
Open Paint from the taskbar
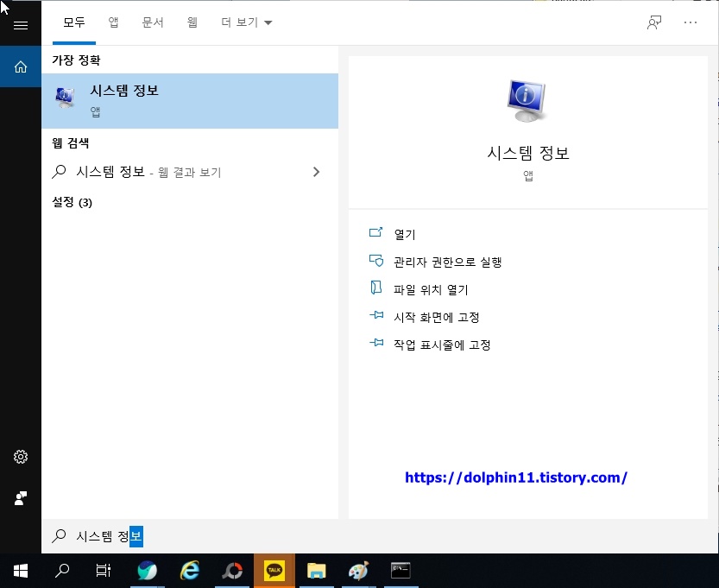click(x=358, y=571)
